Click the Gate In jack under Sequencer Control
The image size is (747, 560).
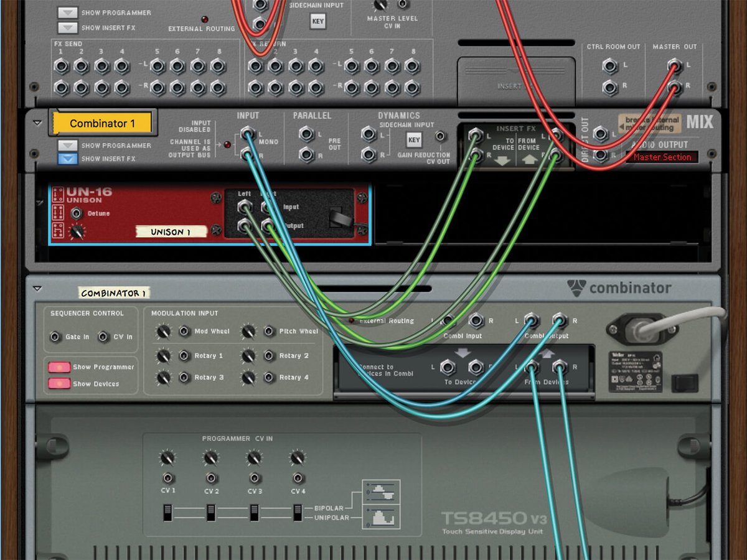tap(55, 336)
